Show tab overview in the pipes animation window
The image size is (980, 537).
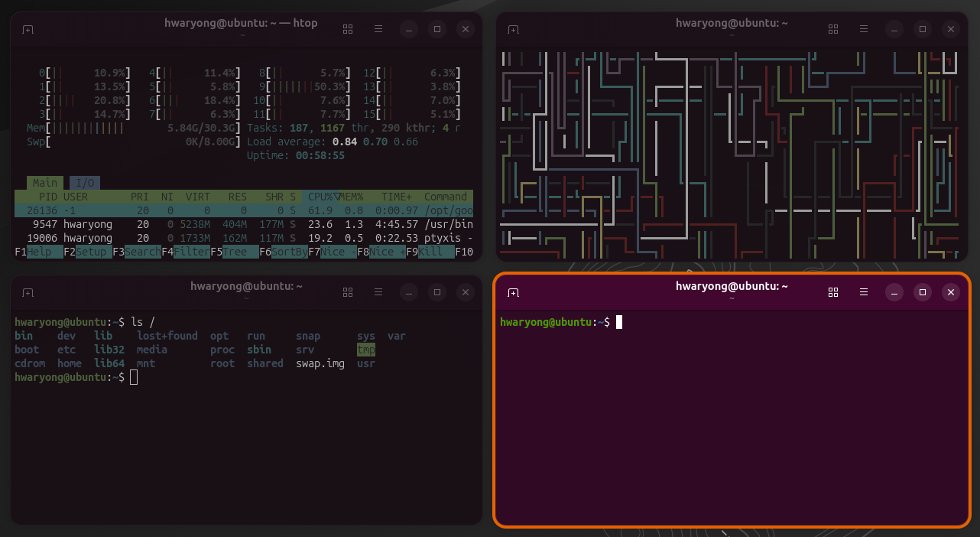point(833,29)
